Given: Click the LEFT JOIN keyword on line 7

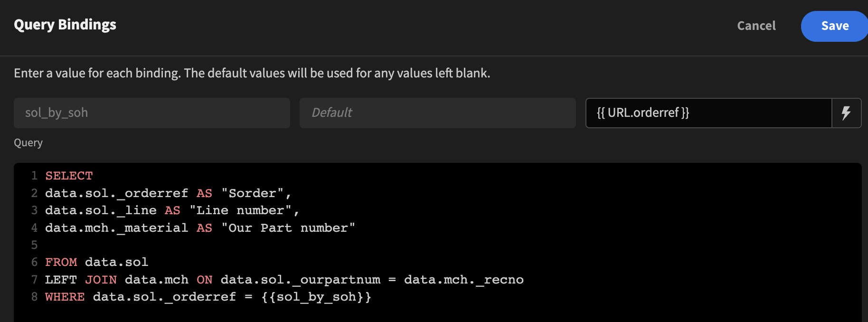Looking at the screenshot, I should tap(81, 279).
